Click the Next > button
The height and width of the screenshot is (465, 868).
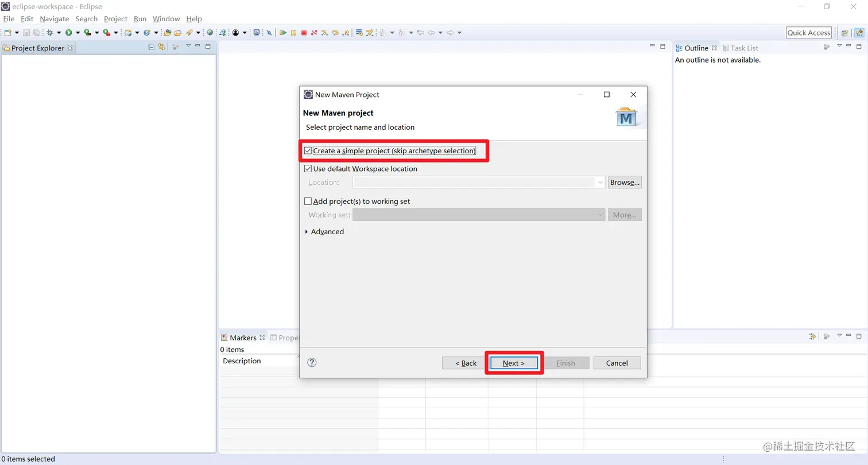click(514, 363)
